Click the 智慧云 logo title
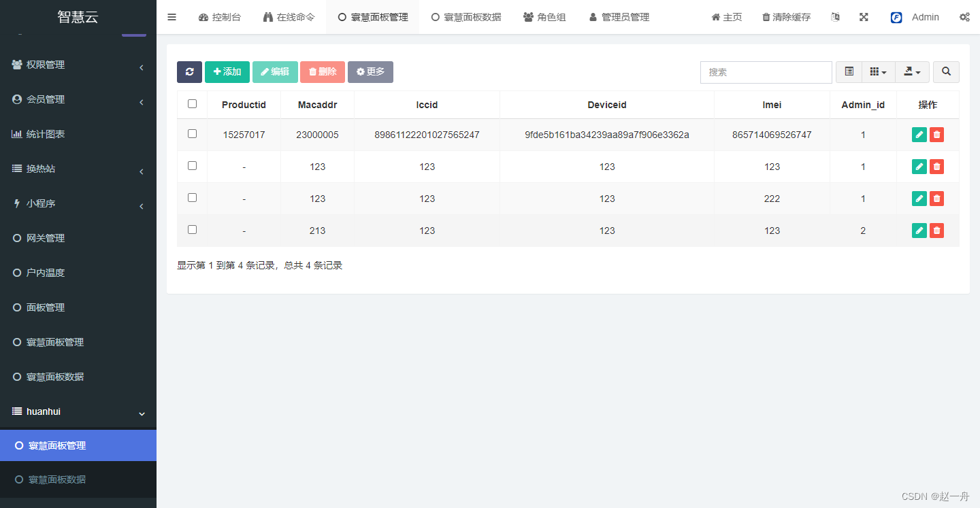980x508 pixels. (78, 17)
